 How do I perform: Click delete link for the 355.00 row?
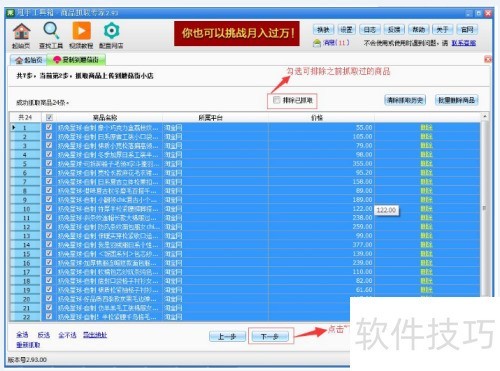point(426,163)
